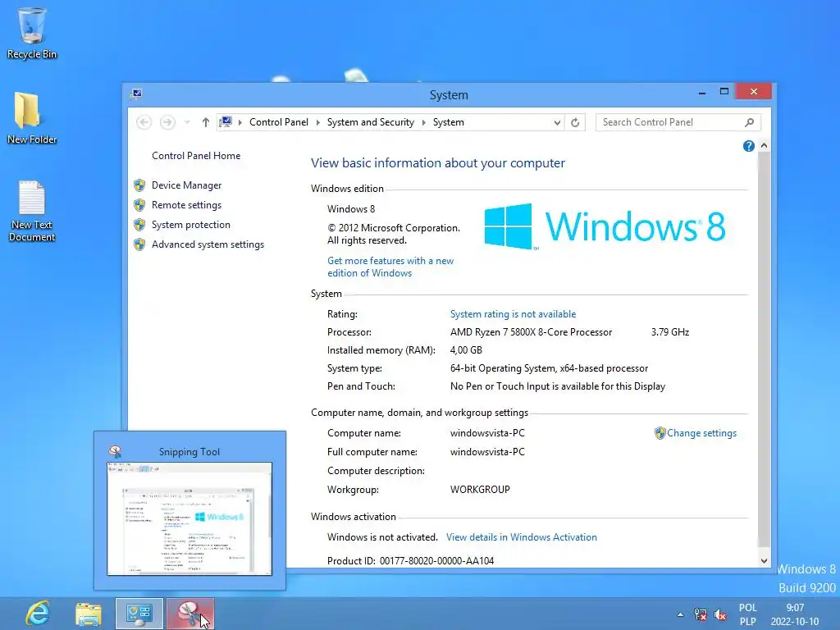The height and width of the screenshot is (630, 840).
Task: Click the search magnifier icon
Action: click(750, 122)
